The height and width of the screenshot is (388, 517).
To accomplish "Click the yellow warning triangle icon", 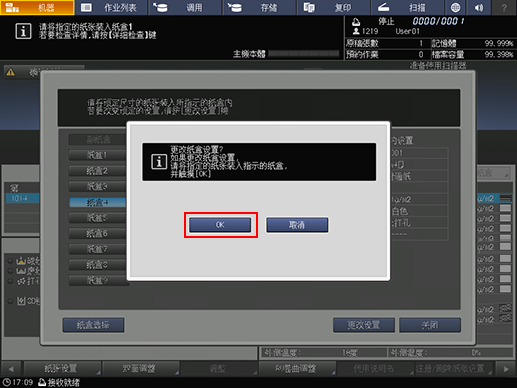I will click(11, 72).
